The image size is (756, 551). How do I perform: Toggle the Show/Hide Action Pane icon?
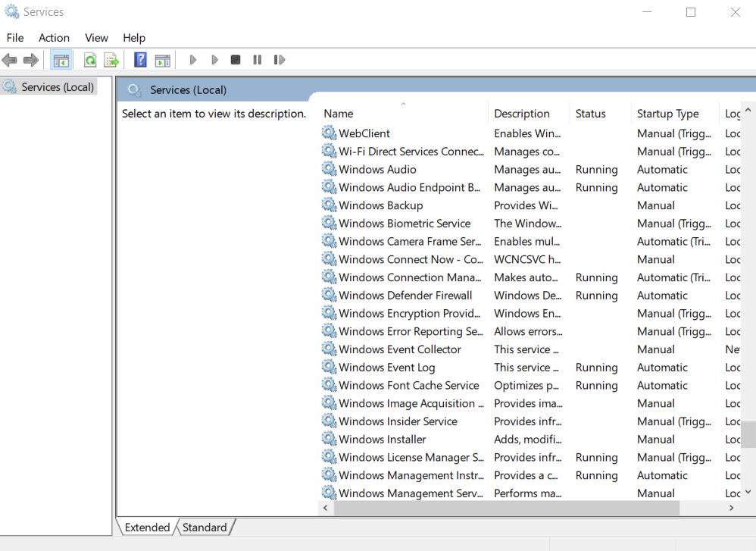[x=162, y=61]
